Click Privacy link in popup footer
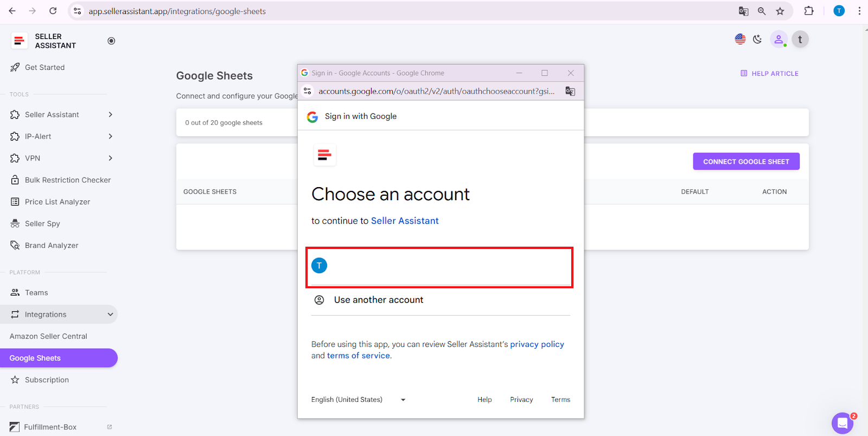The image size is (868, 436). [521, 400]
